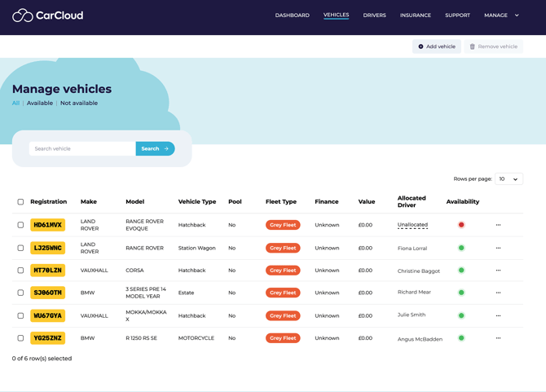Click the 'RANGE ROVER EVOQUE' model cell
546x392 pixels.
coord(144,225)
